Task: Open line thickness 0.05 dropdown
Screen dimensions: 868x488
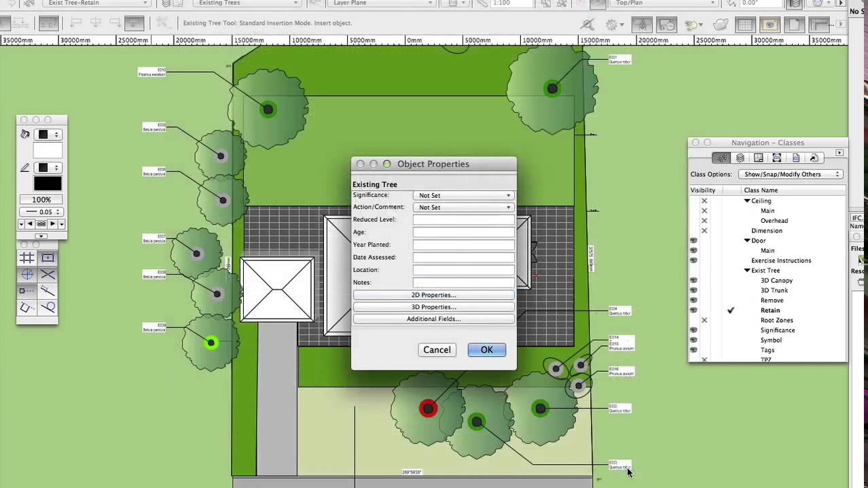Action: click(41, 212)
